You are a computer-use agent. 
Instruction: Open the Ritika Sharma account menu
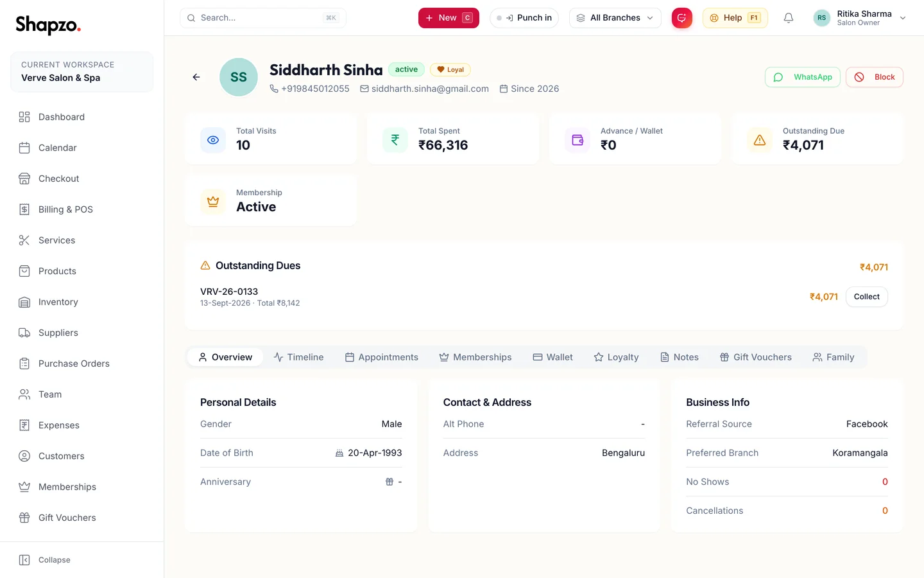click(860, 18)
